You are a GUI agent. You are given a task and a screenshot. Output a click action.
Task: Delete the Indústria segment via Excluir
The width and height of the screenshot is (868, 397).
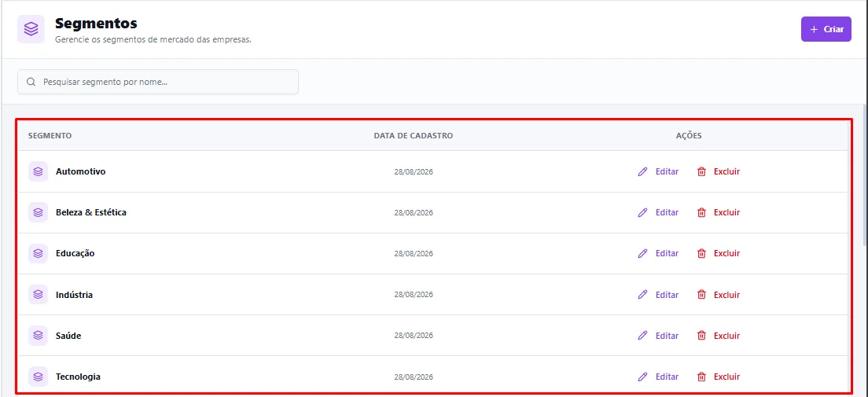(719, 295)
